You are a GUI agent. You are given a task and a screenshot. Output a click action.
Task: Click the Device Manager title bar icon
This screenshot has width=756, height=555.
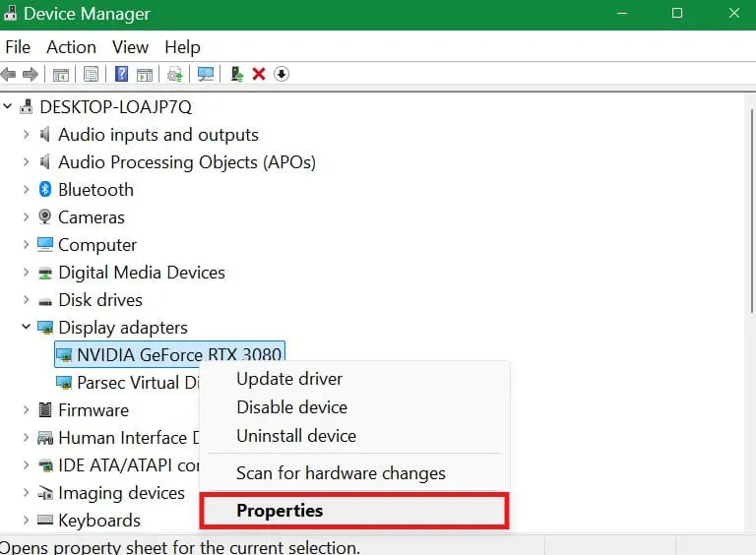point(10,13)
